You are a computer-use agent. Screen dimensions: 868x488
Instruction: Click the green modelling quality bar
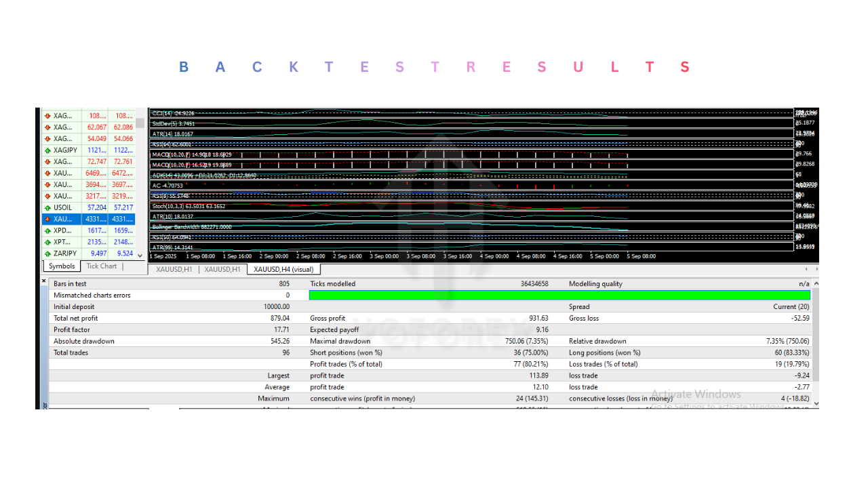(559, 296)
